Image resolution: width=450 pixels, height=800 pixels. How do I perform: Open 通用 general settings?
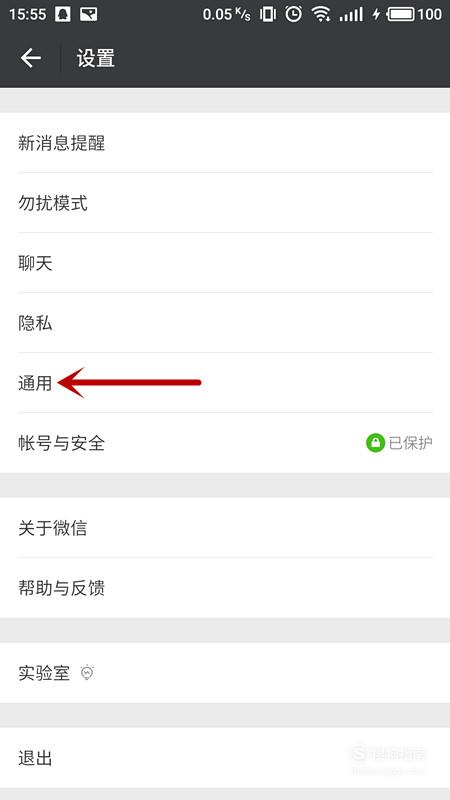click(225, 383)
